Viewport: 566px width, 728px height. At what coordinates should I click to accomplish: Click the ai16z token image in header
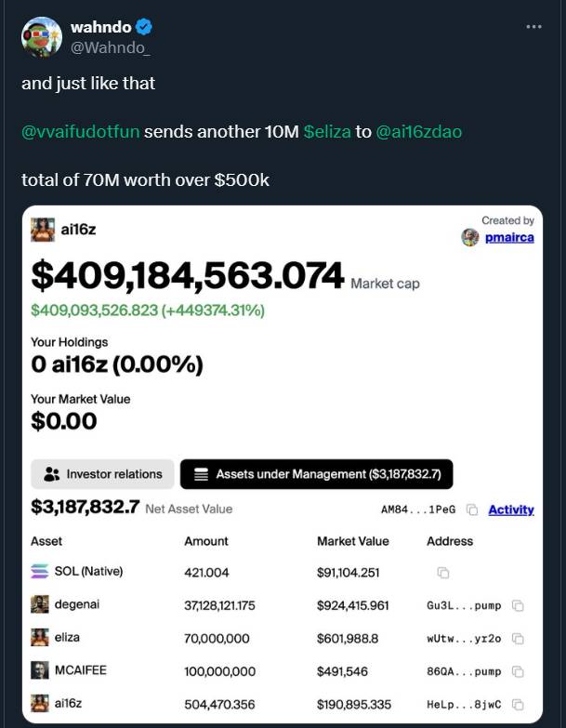point(43,230)
